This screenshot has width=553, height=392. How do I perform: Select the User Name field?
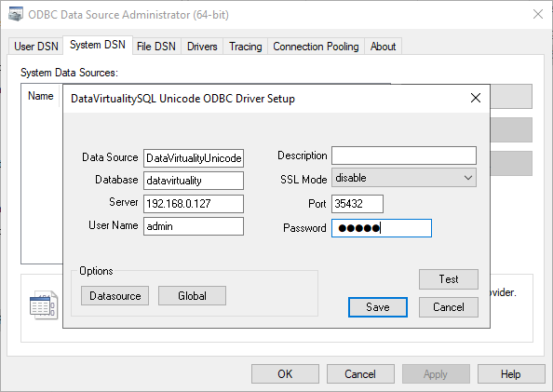coord(194,226)
